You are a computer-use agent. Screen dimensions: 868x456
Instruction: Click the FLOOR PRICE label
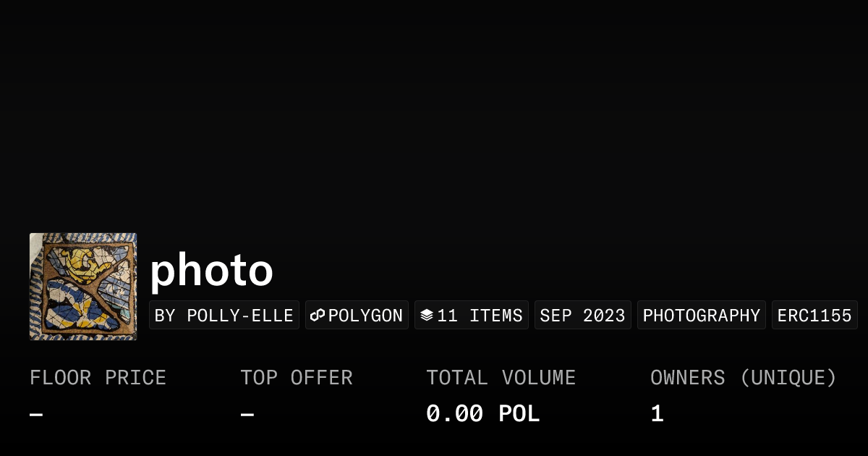[x=98, y=378]
